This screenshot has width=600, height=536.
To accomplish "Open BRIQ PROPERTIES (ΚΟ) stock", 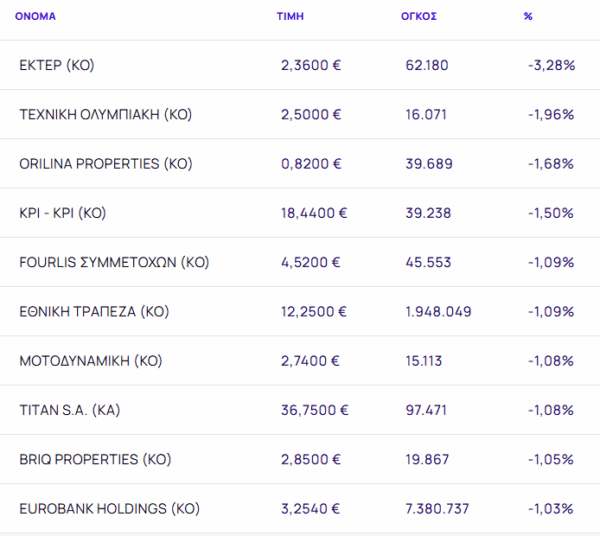I will coord(95,459).
